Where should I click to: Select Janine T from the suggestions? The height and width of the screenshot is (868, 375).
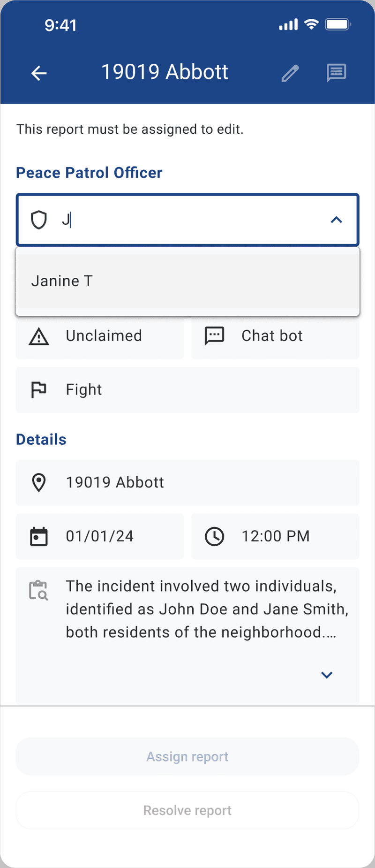[x=187, y=281]
